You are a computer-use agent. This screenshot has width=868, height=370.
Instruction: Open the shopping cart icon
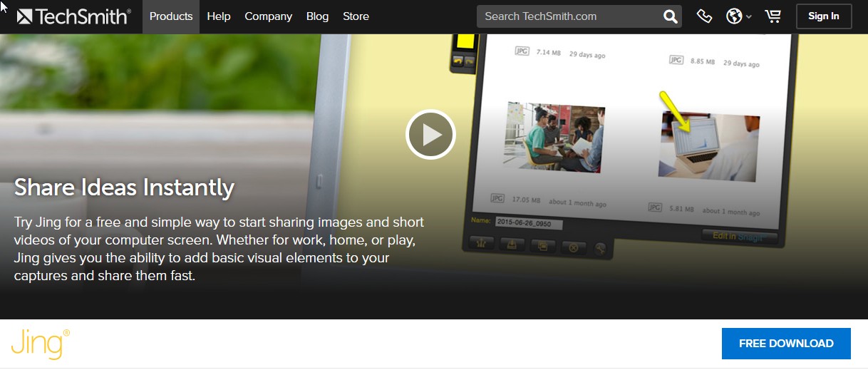[773, 16]
